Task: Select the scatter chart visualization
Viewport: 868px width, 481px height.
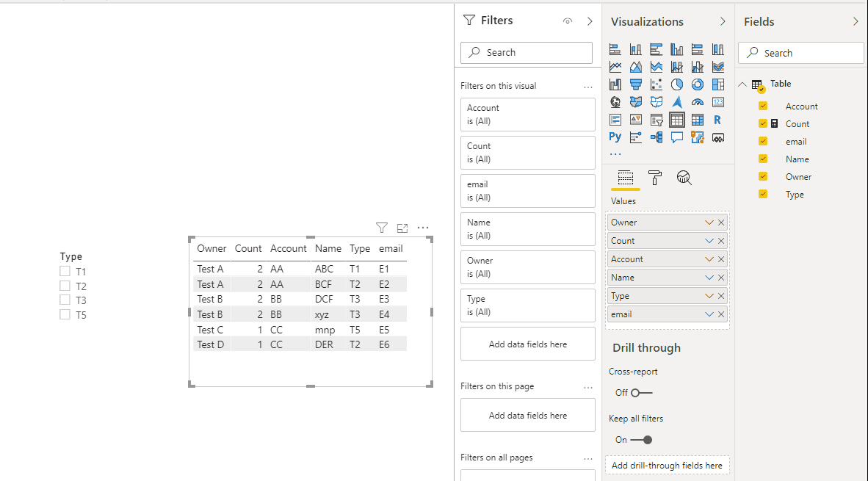Action: pyautogui.click(x=656, y=84)
